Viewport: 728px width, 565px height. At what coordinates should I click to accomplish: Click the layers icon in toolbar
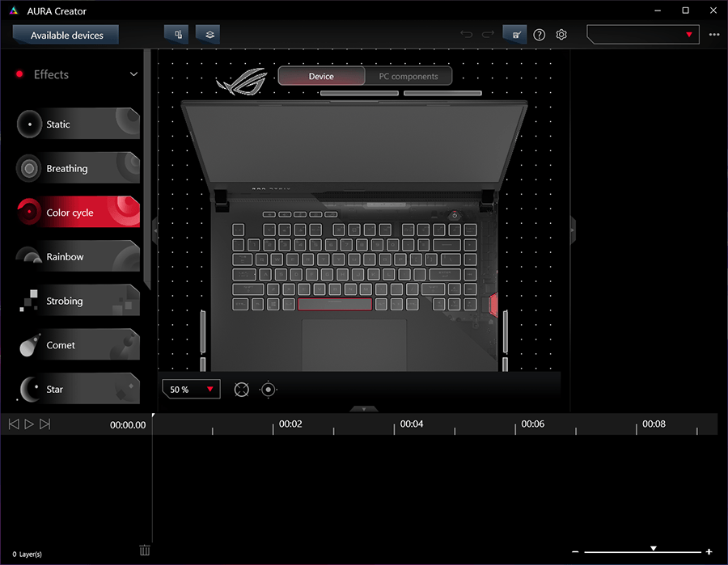[209, 34]
